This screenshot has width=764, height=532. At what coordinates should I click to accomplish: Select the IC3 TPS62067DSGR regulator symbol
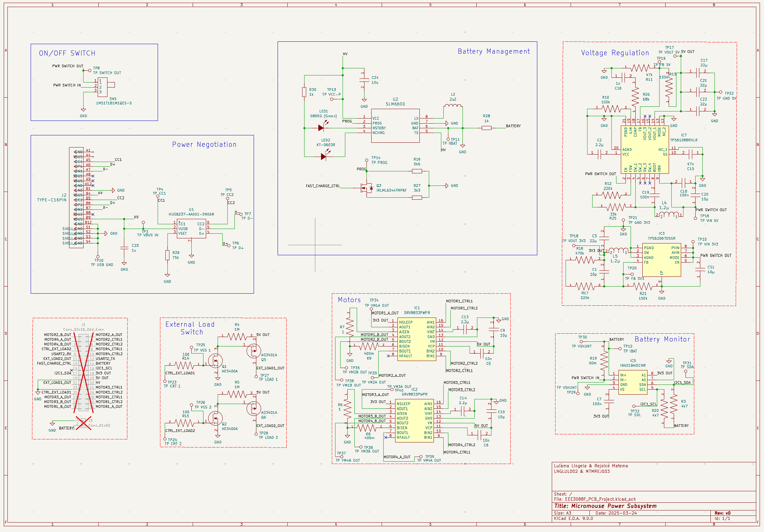[x=662, y=260]
